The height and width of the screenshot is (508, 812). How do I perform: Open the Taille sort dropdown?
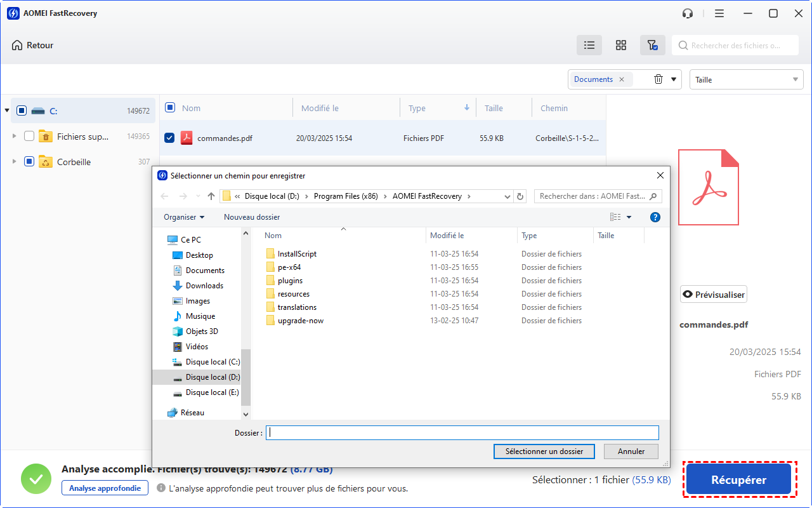coord(747,79)
